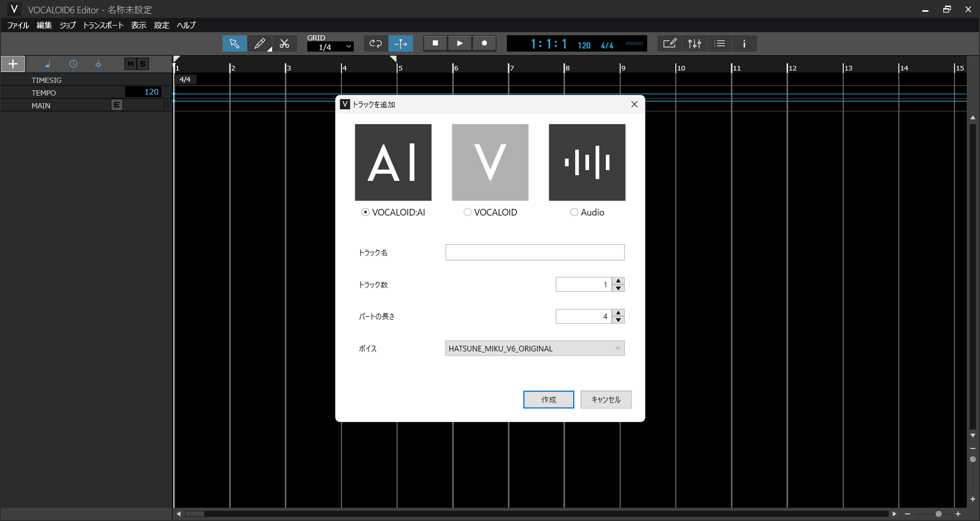The width and height of the screenshot is (980, 521).
Task: Select the Audio radio button
Action: (x=574, y=212)
